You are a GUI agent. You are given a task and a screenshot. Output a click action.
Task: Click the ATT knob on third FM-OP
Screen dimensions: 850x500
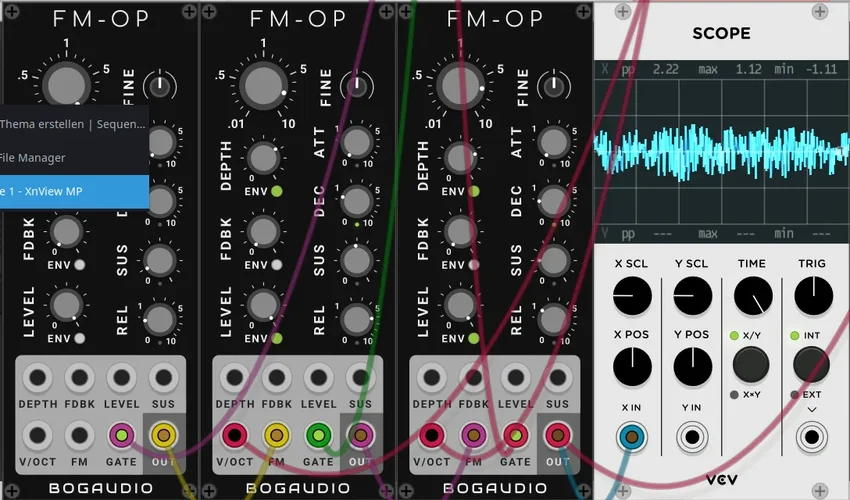tap(554, 143)
